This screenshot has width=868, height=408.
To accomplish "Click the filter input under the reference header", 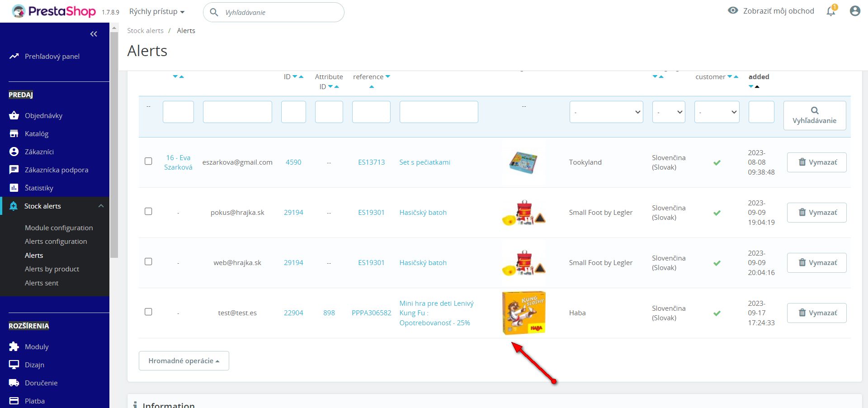I will tap(371, 112).
